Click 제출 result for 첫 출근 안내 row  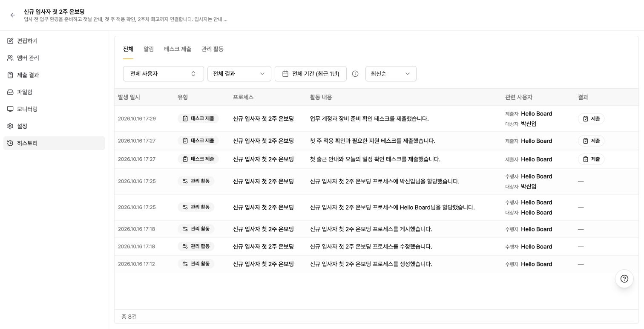click(x=591, y=159)
